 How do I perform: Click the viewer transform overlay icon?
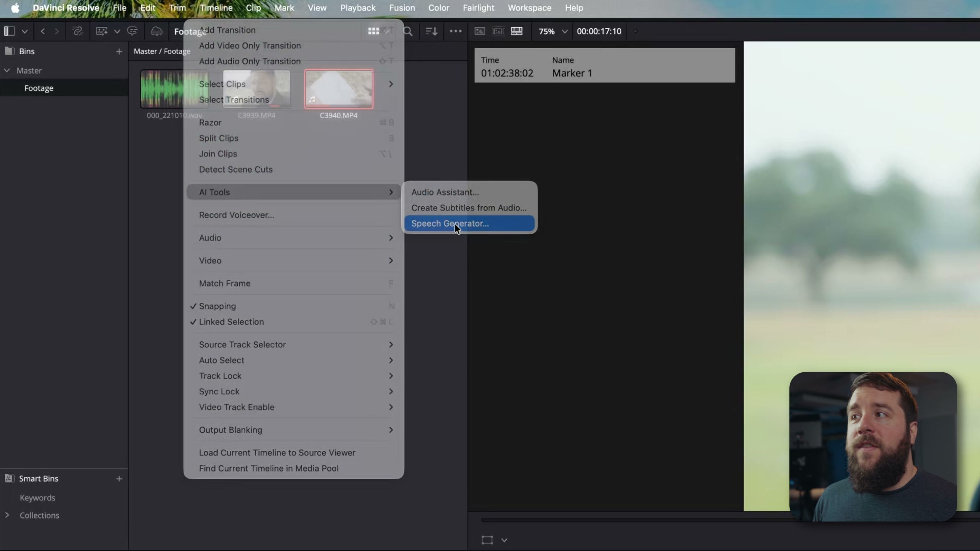[x=487, y=540]
